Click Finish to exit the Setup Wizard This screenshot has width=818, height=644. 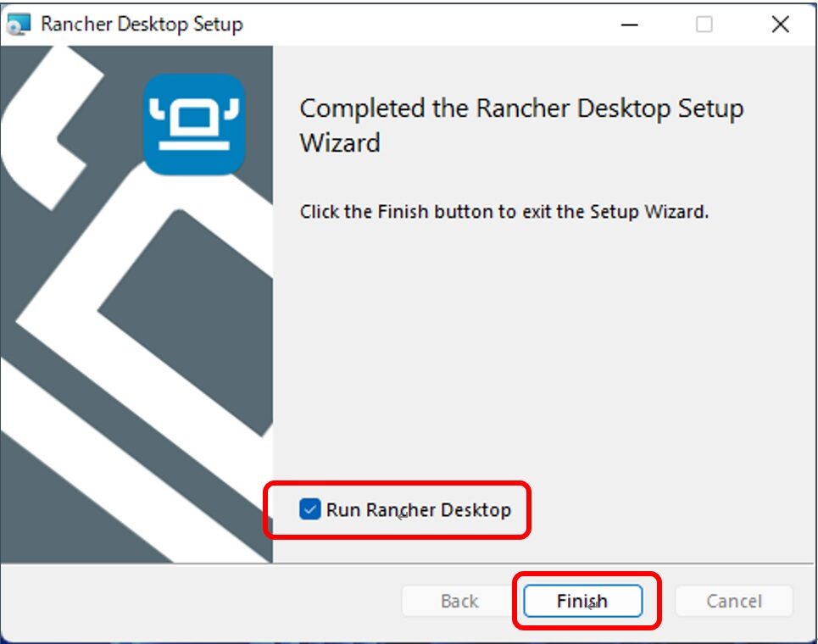582,601
